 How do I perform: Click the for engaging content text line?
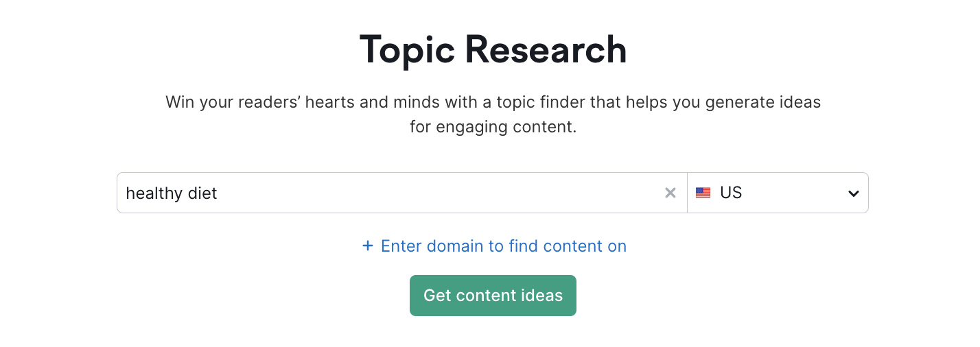493,127
